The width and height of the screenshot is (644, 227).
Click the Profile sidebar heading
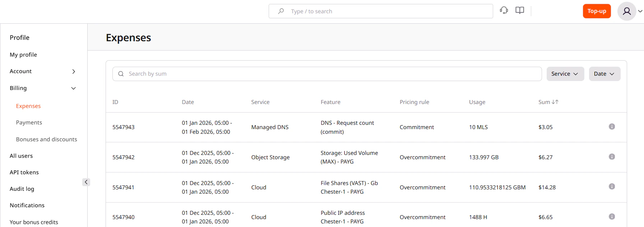click(x=19, y=38)
